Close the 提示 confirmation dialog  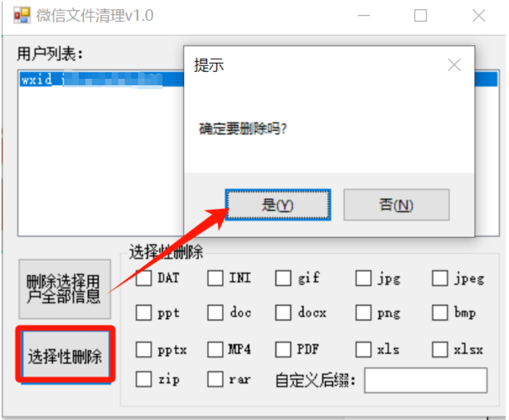pyautogui.click(x=454, y=65)
